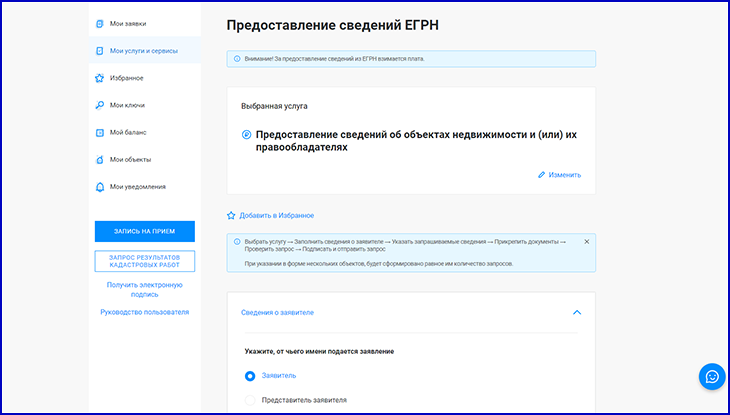This screenshot has width=730, height=415.
Task: Click the Мои баланс icon
Action: (99, 132)
